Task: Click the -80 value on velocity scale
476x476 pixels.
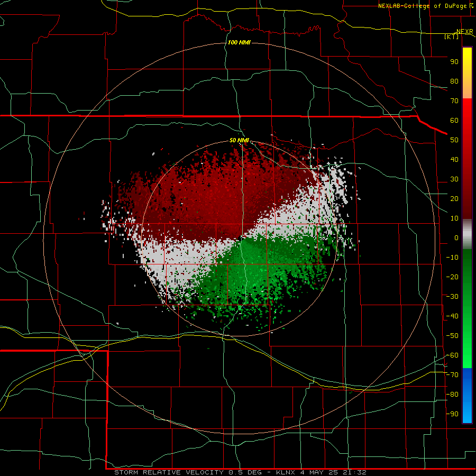Action: (452, 395)
